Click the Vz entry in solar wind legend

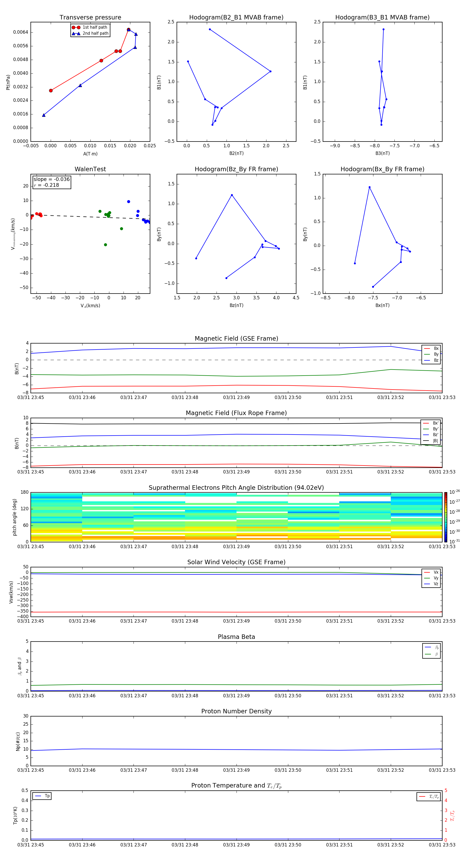click(431, 584)
